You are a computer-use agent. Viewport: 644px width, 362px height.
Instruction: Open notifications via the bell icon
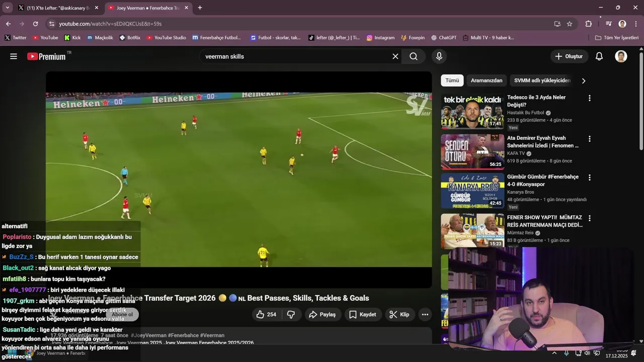(x=599, y=56)
